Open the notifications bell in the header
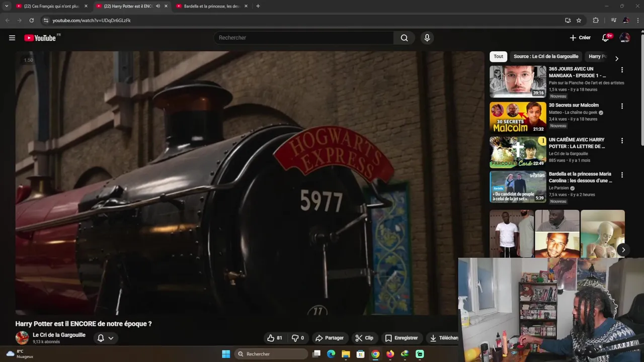Screen dimensions: 644x362 click(x=606, y=38)
